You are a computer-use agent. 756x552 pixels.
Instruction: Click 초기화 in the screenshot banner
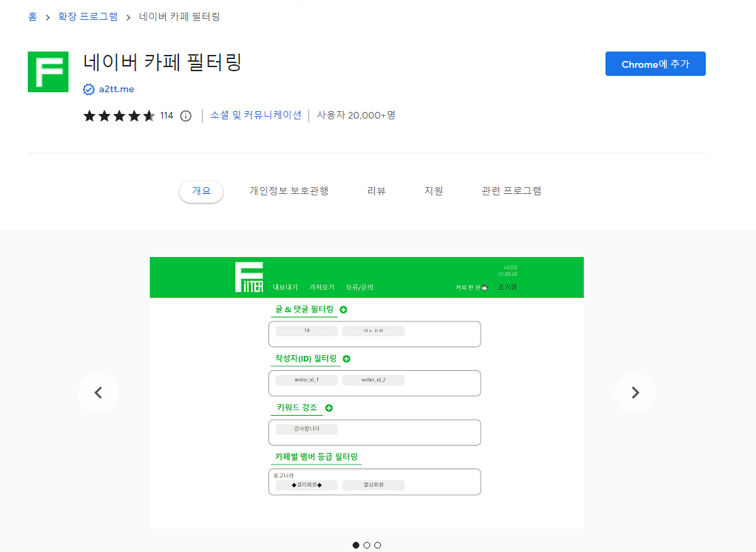507,288
